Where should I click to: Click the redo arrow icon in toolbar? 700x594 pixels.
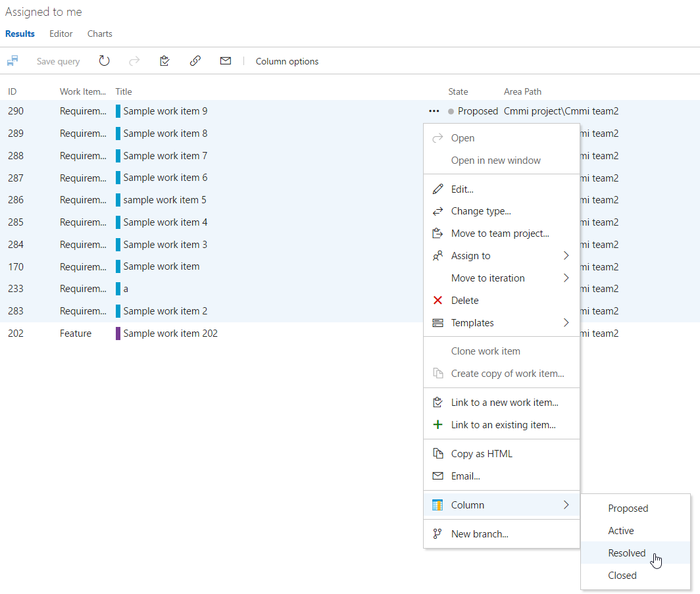click(x=134, y=61)
